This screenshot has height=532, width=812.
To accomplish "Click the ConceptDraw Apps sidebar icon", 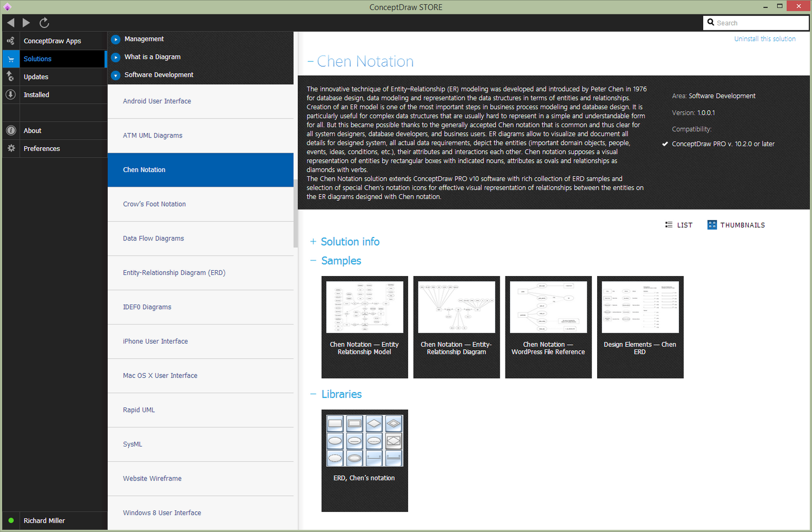I will tap(10, 41).
